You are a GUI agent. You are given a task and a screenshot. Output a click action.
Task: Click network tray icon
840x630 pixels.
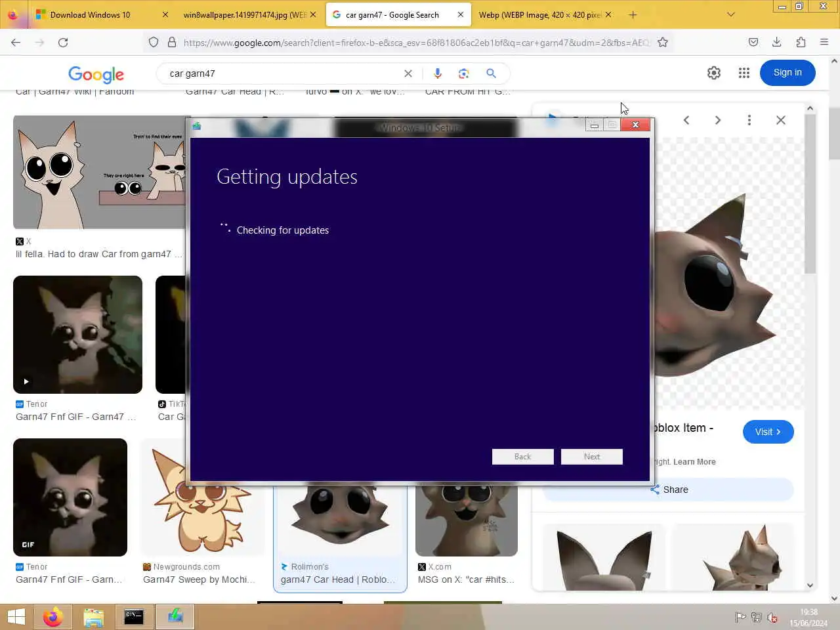pos(757,617)
